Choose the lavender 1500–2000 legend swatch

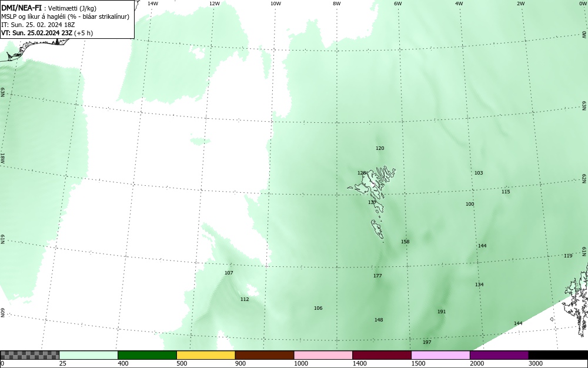point(440,355)
